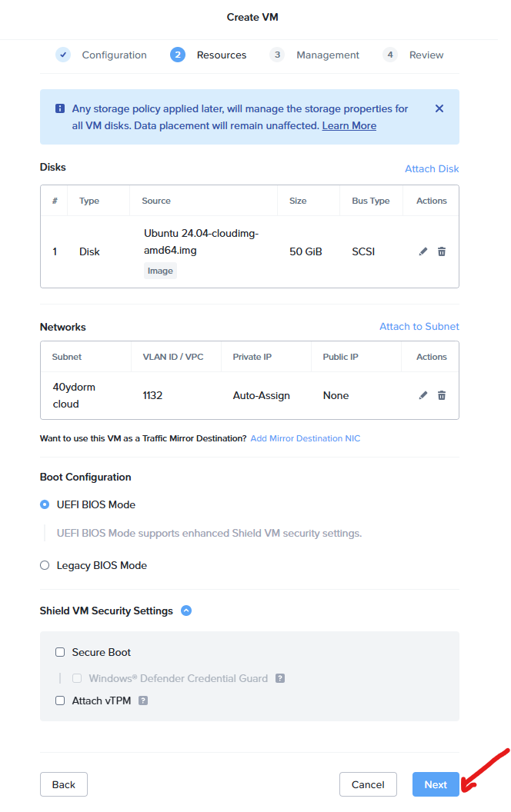Enable Attach vTPM checkbox
The image size is (511, 812).
pyautogui.click(x=60, y=701)
